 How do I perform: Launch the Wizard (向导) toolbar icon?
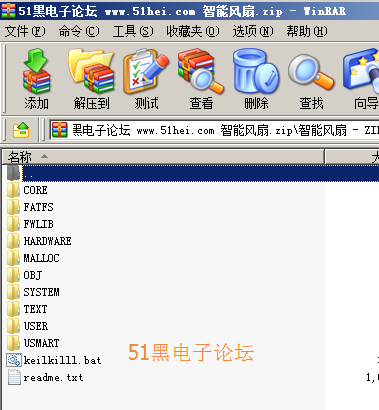(362, 79)
